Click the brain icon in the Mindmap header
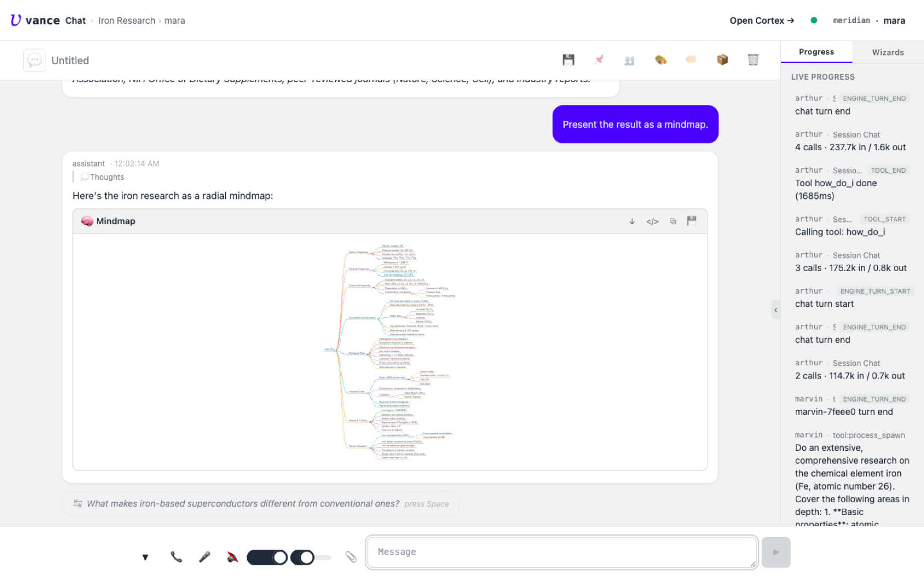The height and width of the screenshot is (578, 924). tap(87, 221)
